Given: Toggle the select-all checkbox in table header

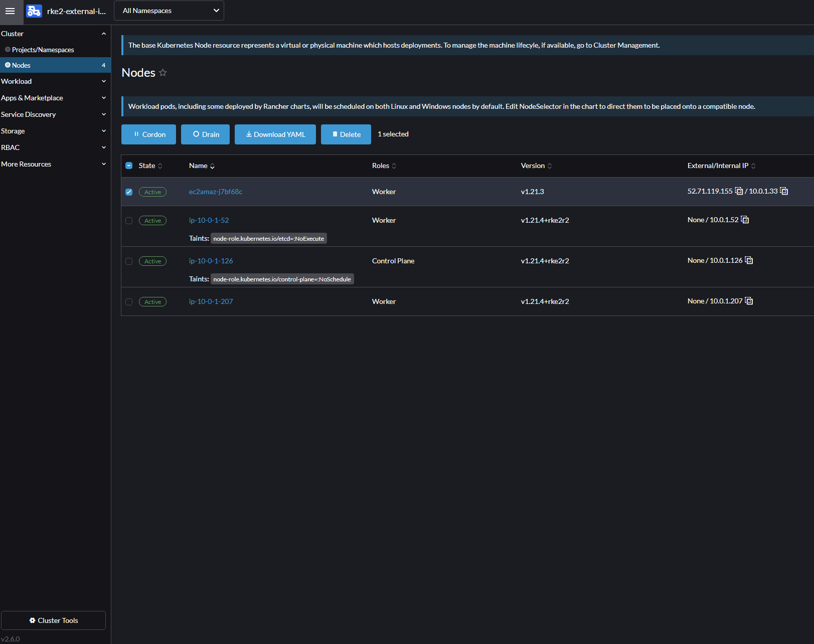Looking at the screenshot, I should [129, 165].
